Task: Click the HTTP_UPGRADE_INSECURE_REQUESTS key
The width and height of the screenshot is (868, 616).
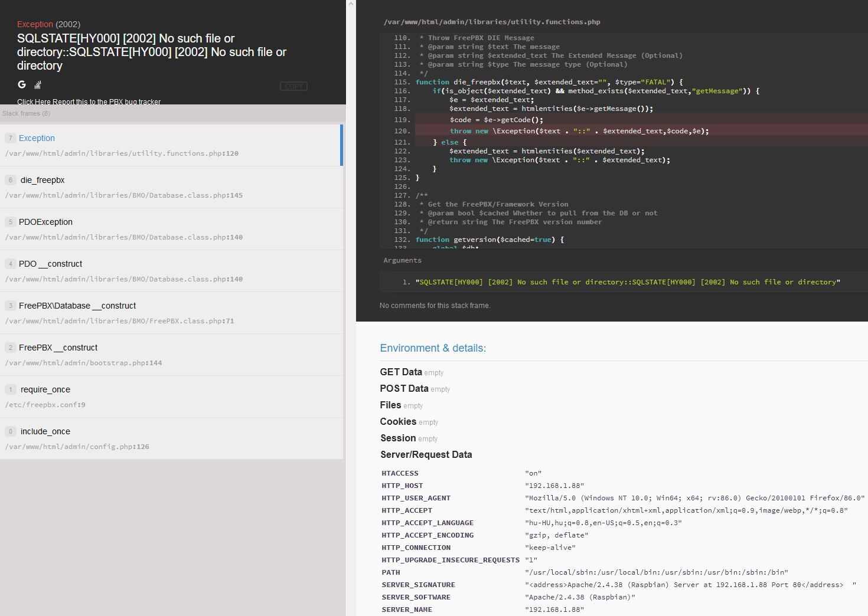Action: [451, 560]
